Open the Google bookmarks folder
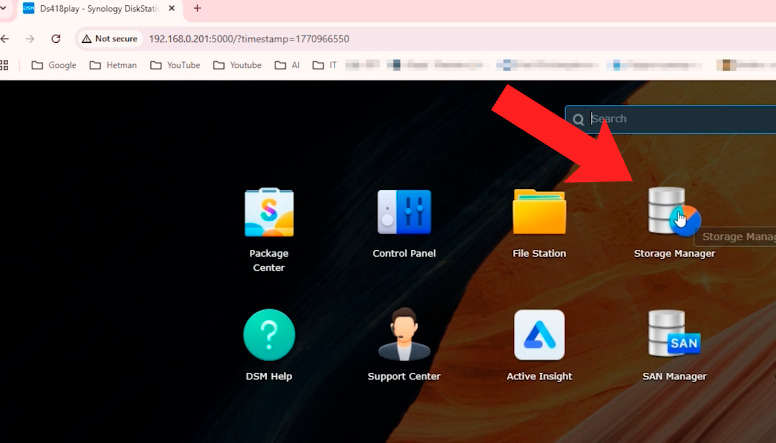Screen dimensions: 776x443 click(54, 65)
